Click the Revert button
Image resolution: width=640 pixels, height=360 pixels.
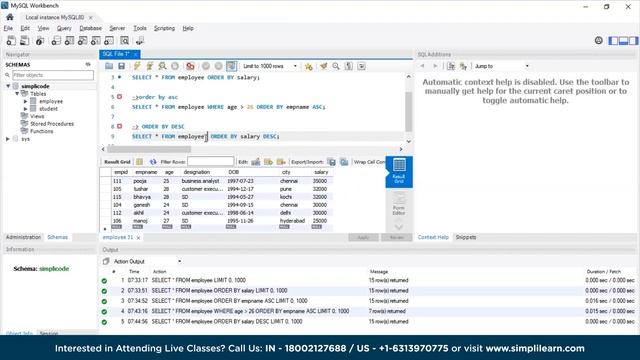[396, 238]
